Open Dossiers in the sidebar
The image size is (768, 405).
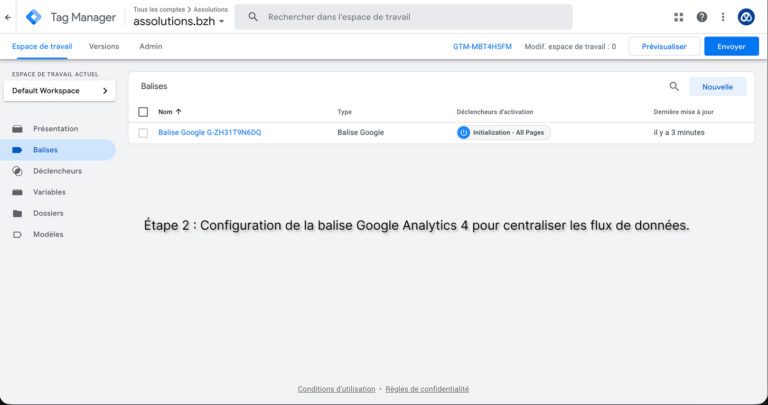tap(48, 213)
